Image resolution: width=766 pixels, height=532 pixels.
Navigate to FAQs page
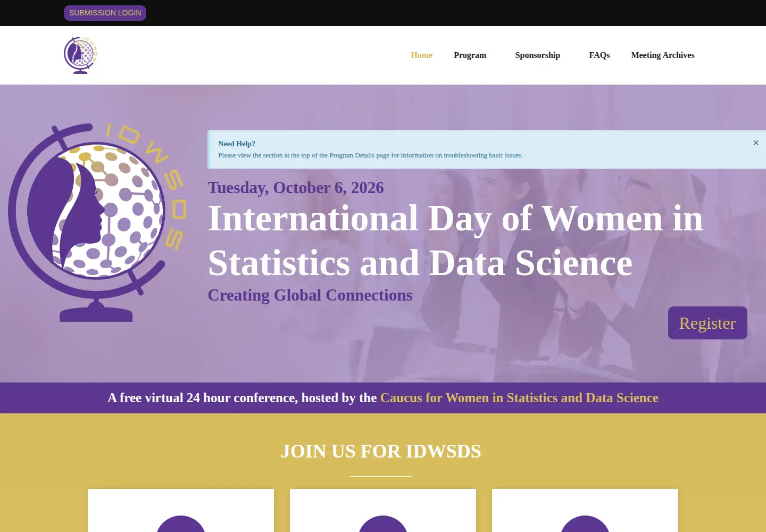point(600,55)
